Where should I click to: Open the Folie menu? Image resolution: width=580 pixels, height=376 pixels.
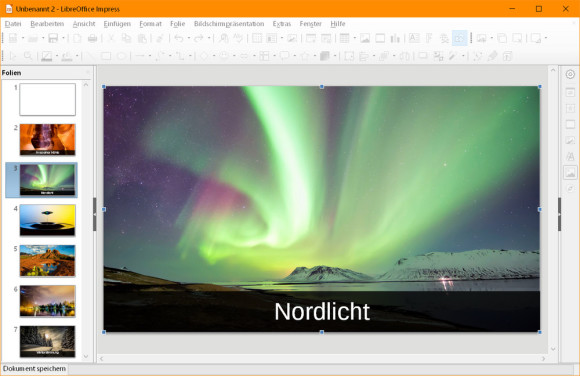178,24
